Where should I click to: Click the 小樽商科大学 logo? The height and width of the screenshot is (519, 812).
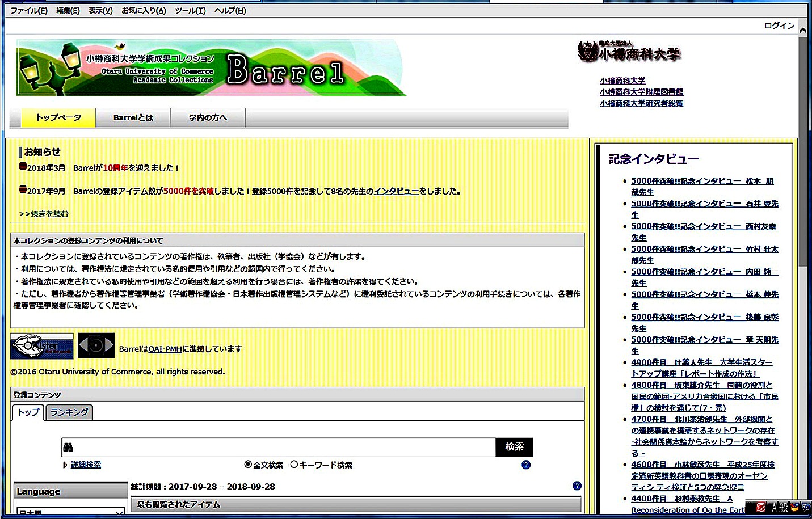point(629,52)
